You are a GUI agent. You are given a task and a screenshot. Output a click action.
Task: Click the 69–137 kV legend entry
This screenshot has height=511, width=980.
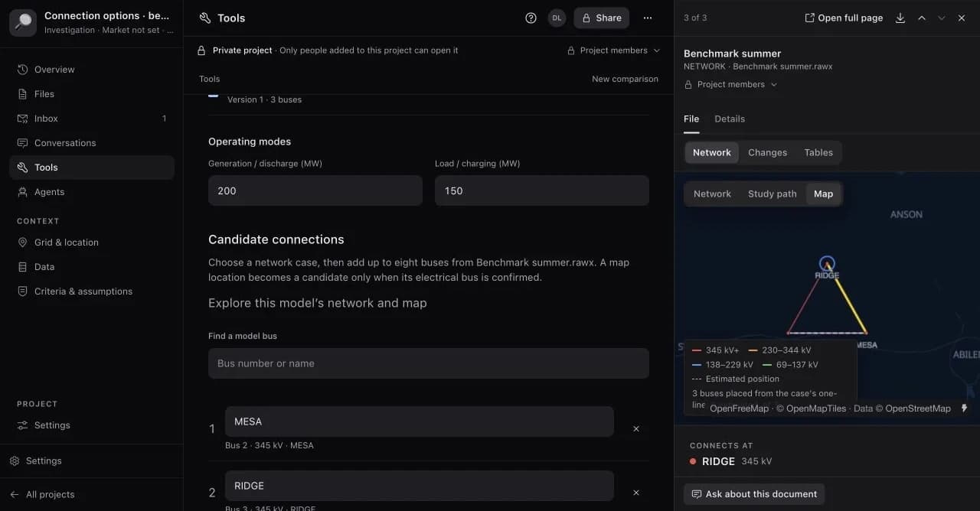(x=790, y=365)
